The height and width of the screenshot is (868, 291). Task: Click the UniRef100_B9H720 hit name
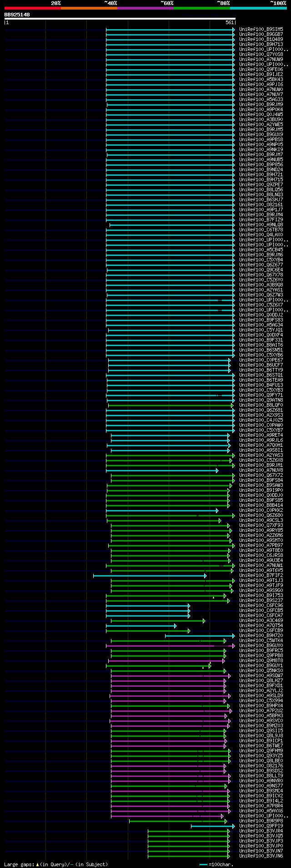[261, 635]
